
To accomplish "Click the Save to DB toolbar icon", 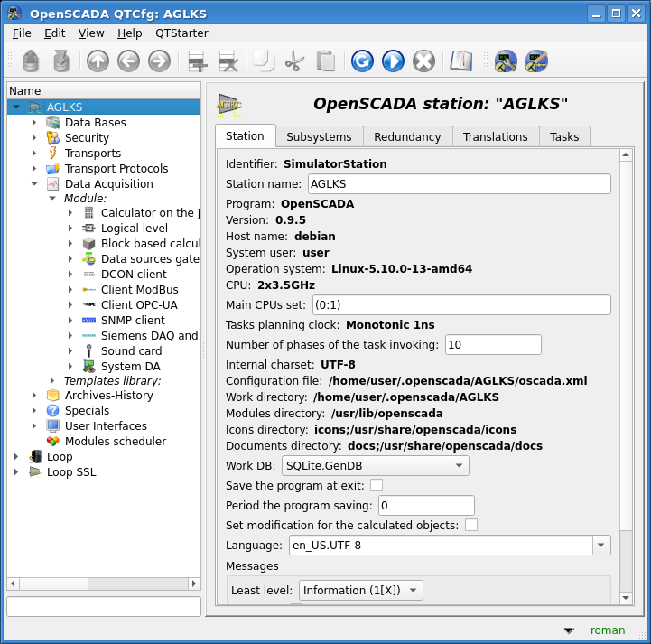I will pyautogui.click(x=61, y=61).
